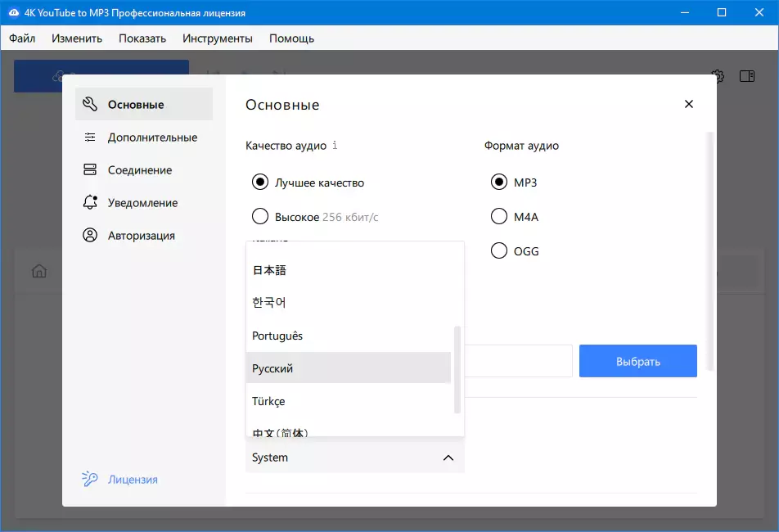779x532 pixels.
Task: Click the user icon beside Авторизация
Action: (90, 236)
